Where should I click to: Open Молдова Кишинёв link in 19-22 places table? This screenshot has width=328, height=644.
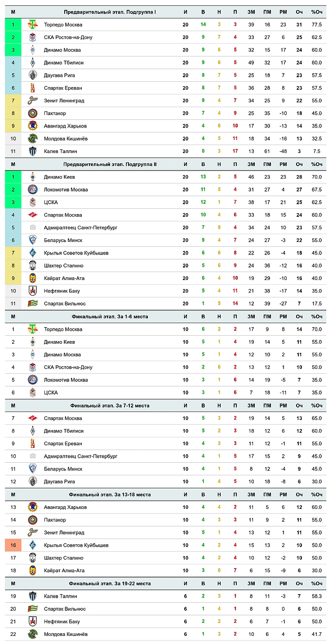(x=66, y=634)
